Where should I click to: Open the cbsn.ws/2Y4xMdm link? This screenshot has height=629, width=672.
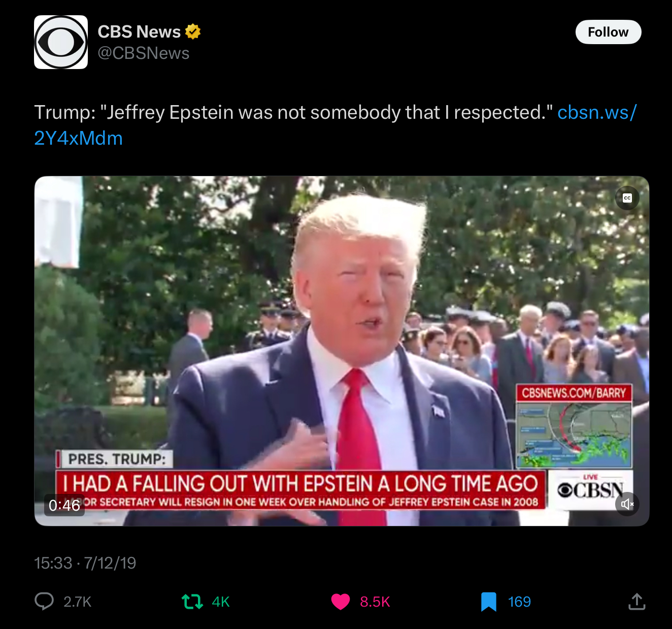tap(335, 125)
